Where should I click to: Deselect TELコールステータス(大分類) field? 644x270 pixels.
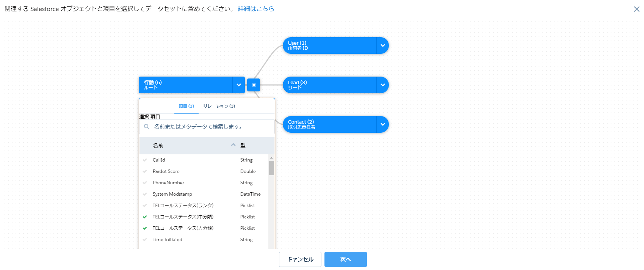tap(145, 228)
